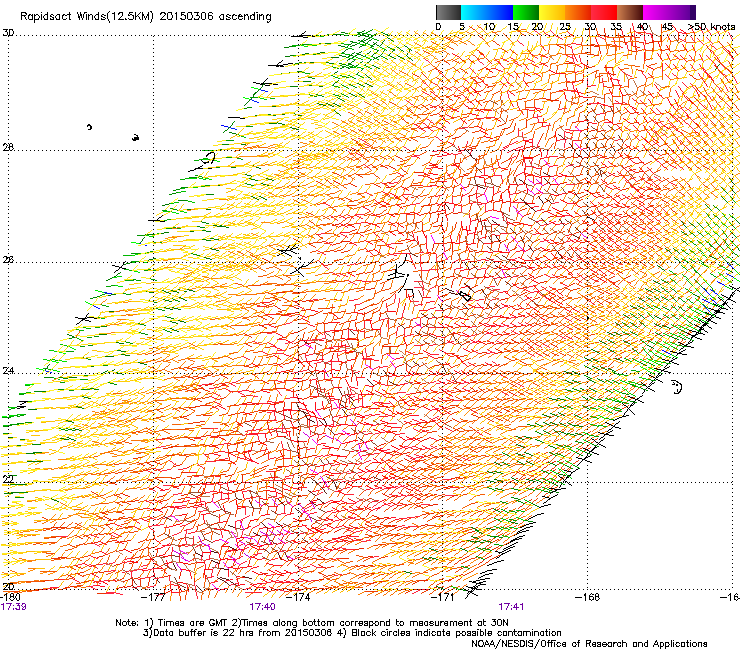This screenshot has width=740, height=650.
Task: Click the yellow 20-25 knots legend segment
Action: tap(552, 12)
